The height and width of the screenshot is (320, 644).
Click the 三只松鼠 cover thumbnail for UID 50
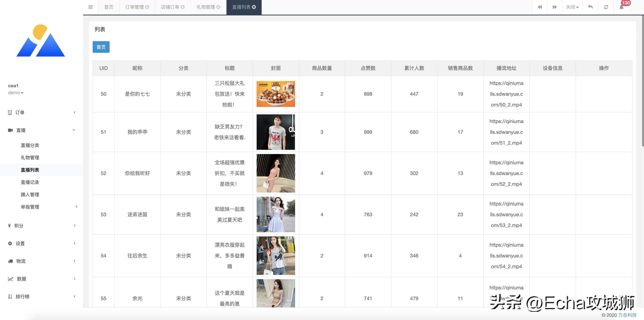(275, 94)
